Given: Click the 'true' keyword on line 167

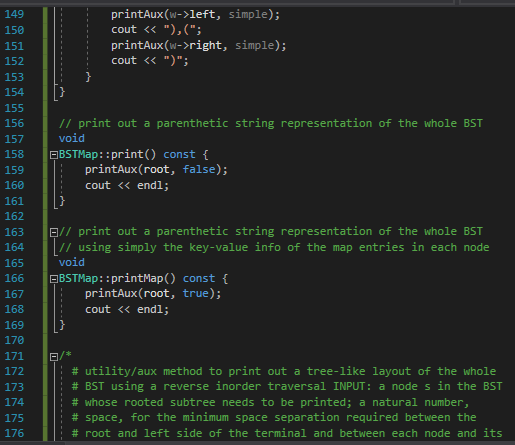Looking at the screenshot, I should (x=196, y=293).
